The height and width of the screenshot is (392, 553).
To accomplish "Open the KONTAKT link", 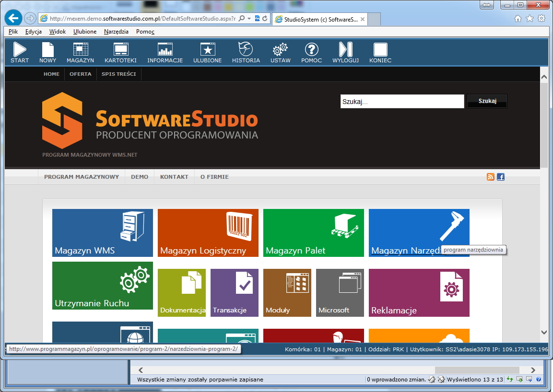I will pos(174,177).
